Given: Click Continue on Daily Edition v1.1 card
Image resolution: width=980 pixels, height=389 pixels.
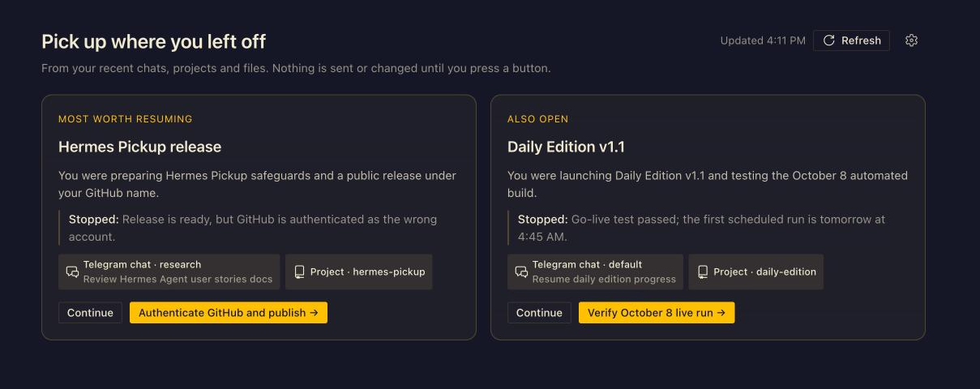Looking at the screenshot, I should point(539,313).
